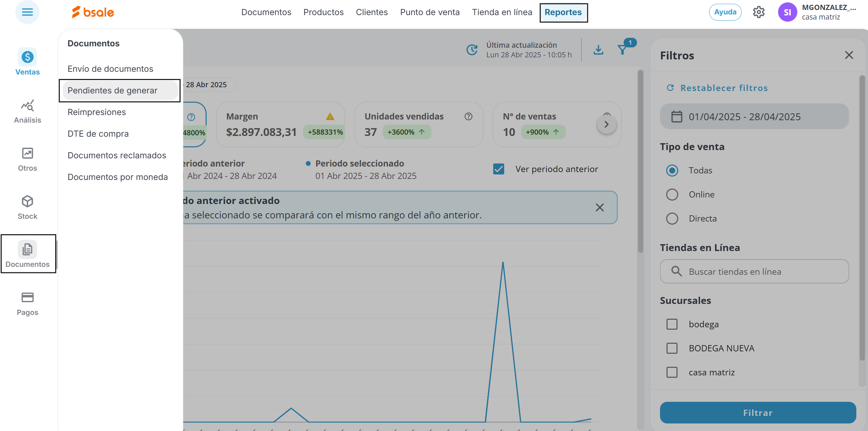
Task: Open the Pagos sidebar section
Action: [x=27, y=303]
